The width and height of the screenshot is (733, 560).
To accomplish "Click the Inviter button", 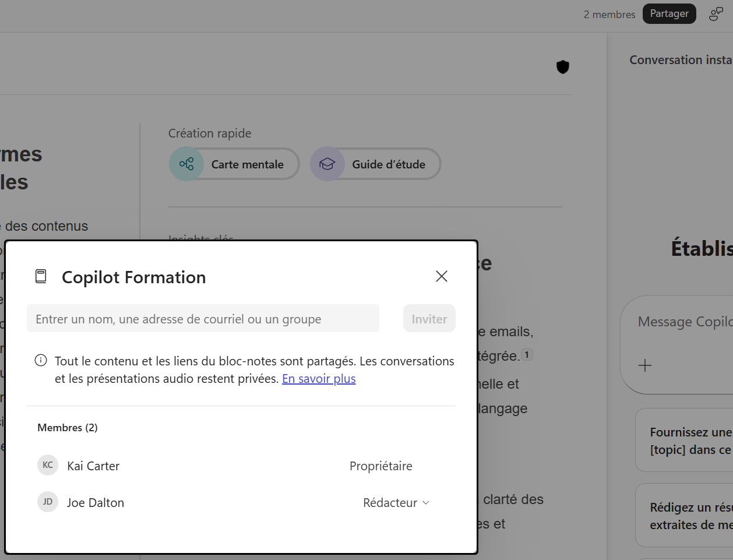I will (x=429, y=319).
